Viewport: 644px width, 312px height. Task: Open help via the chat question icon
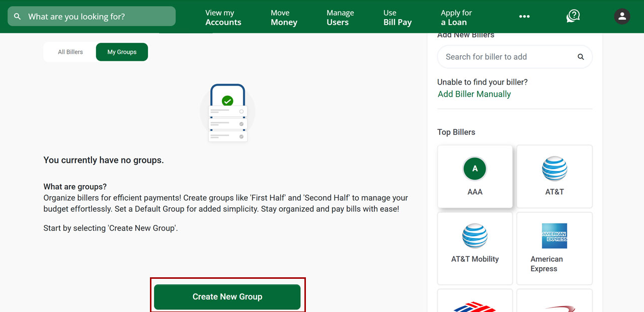pos(573,16)
